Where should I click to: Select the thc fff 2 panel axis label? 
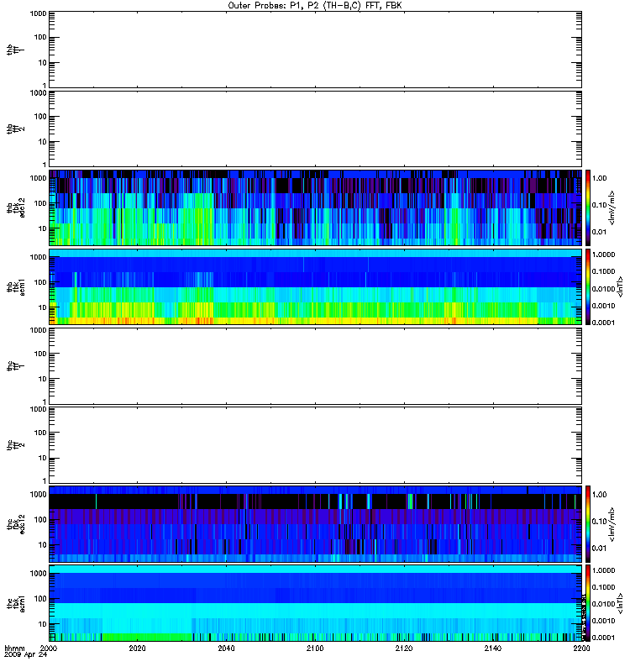(x=16, y=445)
